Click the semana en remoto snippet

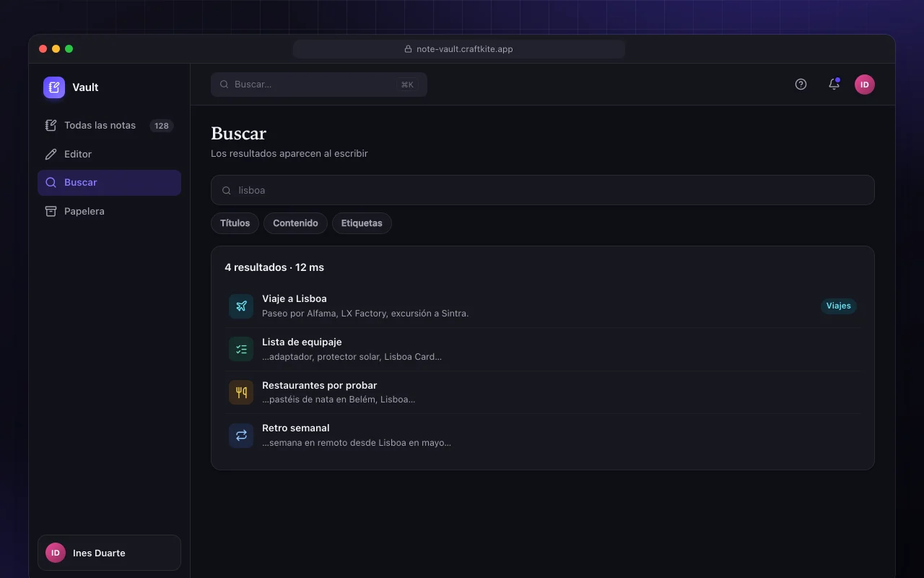coord(357,443)
